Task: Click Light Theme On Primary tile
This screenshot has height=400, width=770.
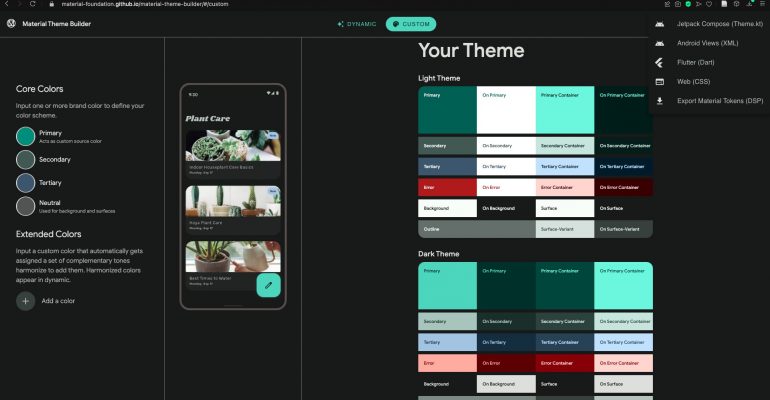Action: click(x=506, y=110)
